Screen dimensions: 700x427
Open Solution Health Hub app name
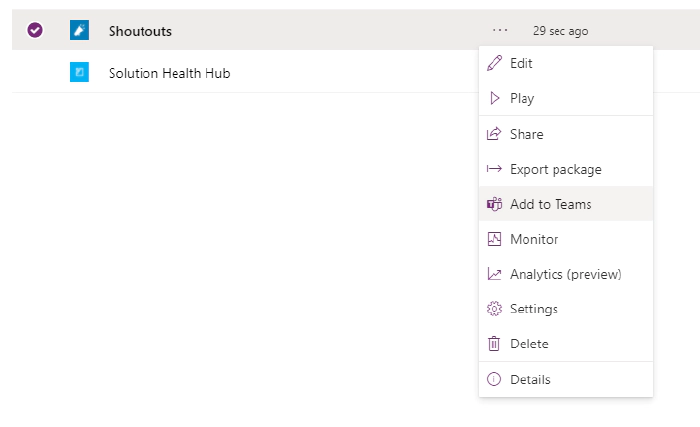[x=170, y=73]
